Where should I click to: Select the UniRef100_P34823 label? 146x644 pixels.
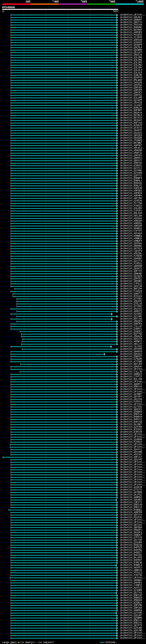[131, 206]
